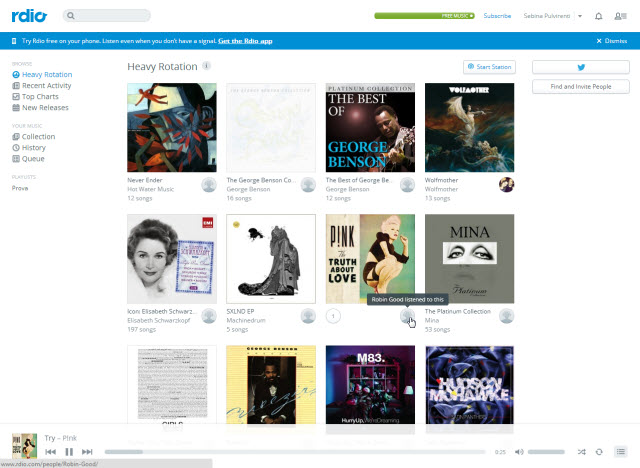Click the volume slider

(545, 452)
